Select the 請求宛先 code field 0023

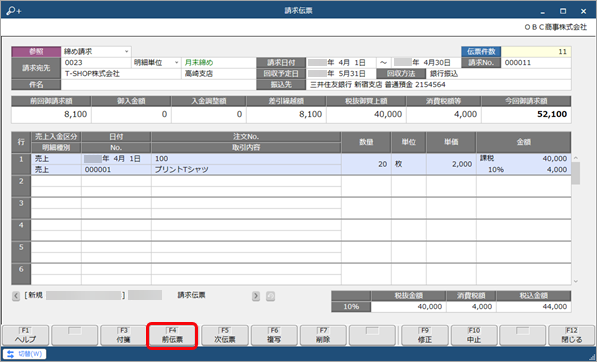[96, 62]
